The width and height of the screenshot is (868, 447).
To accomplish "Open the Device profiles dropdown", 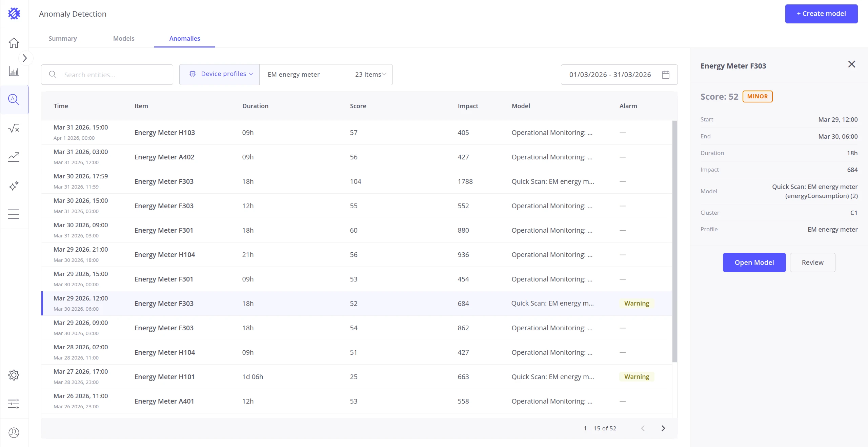I will tap(219, 74).
